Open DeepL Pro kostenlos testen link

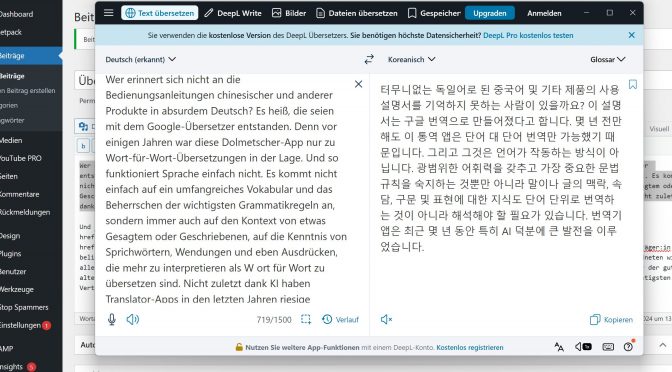click(x=528, y=36)
